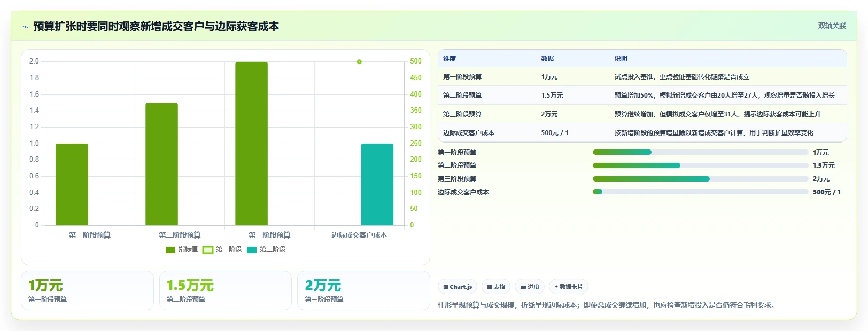This screenshot has height=331, width=868.
Task: Click the description starting 按新增阶段的预算增量
Action: [x=714, y=133]
